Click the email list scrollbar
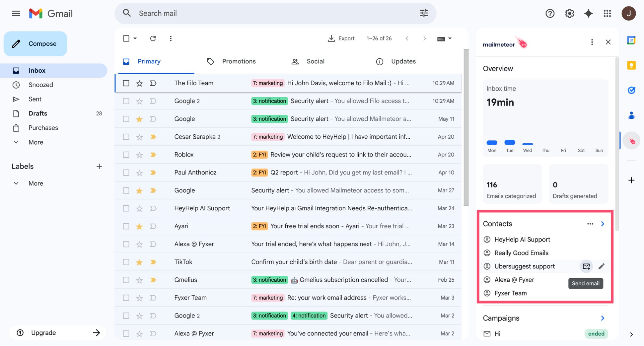 466,128
